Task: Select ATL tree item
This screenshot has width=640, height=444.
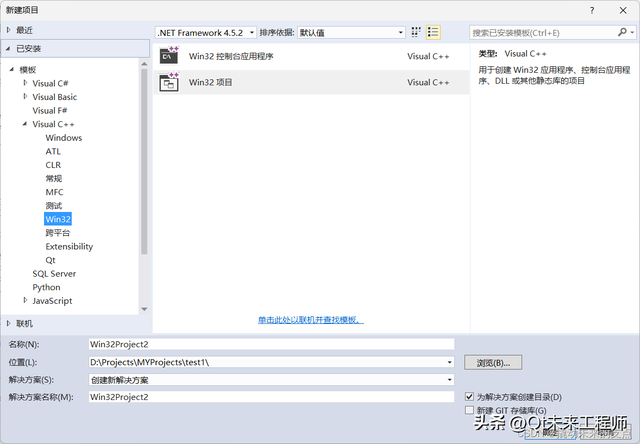Action: tap(53, 151)
